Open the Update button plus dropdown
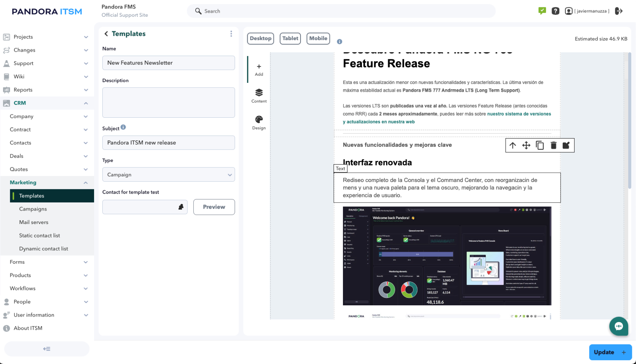The width and height of the screenshot is (636, 364). (x=624, y=352)
